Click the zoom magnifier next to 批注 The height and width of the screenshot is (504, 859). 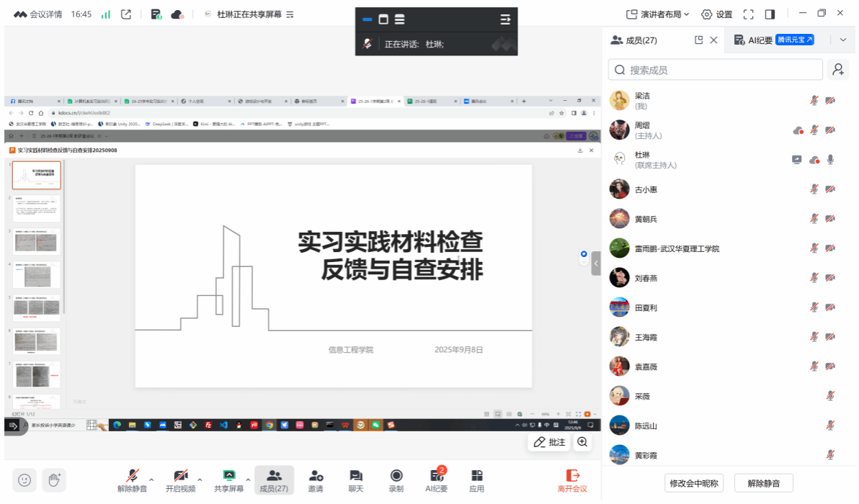click(582, 442)
